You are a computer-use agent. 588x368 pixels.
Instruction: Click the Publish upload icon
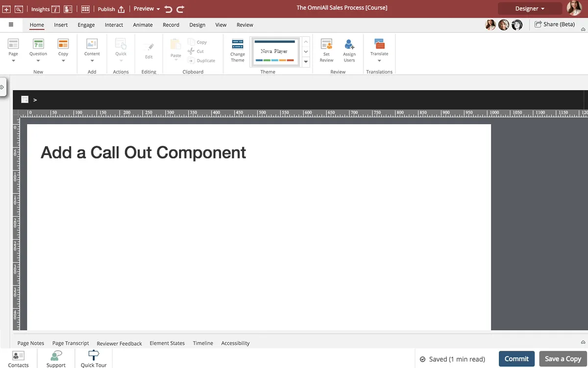coord(122,9)
